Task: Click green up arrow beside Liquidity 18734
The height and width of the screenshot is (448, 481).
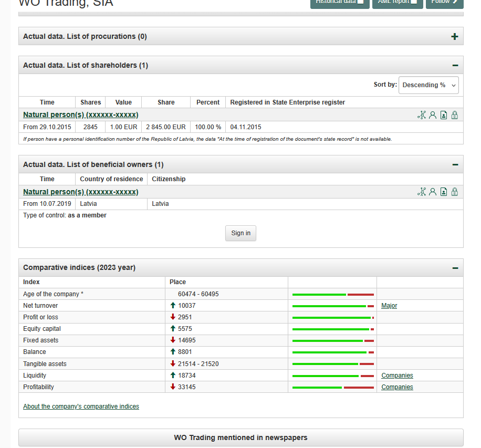Action: (173, 376)
